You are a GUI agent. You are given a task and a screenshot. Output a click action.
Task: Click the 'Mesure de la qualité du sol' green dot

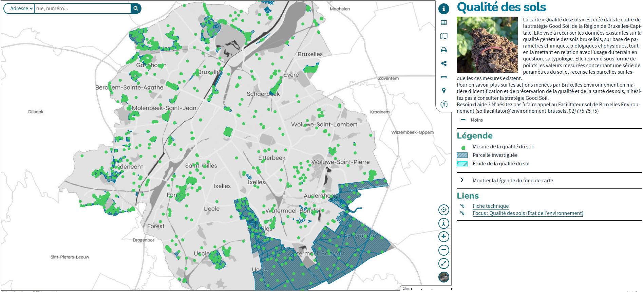pyautogui.click(x=463, y=148)
